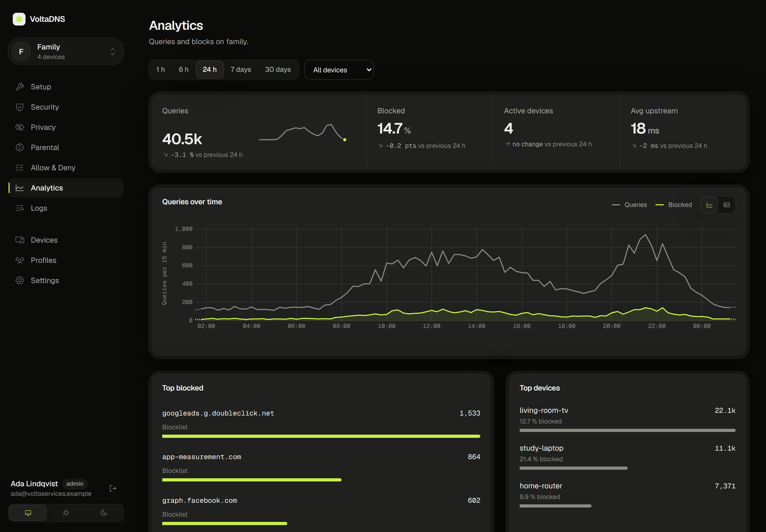Screen dimensions: 766x532
Task: Click the Analytics chart icon in sidebar
Action: pos(20,188)
